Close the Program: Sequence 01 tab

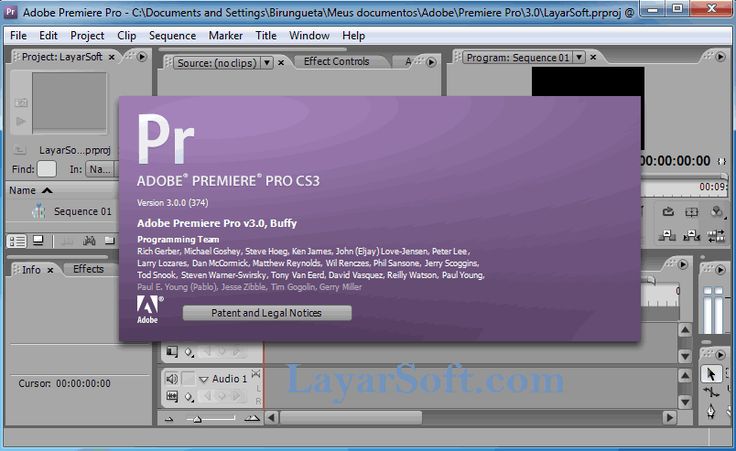point(593,57)
